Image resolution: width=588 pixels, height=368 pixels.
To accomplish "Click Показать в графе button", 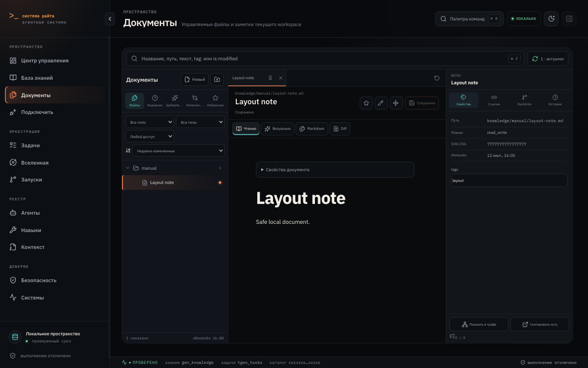I will point(479,325).
